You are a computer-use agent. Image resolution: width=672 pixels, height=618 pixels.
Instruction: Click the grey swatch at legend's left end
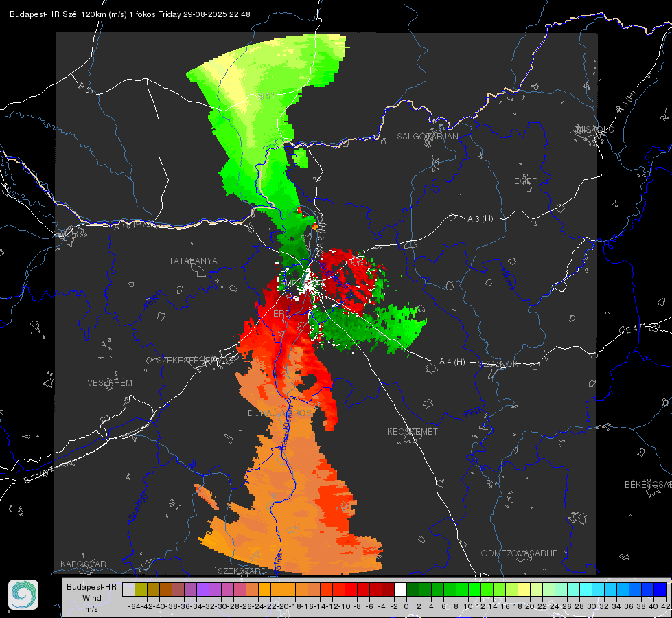[x=128, y=590]
